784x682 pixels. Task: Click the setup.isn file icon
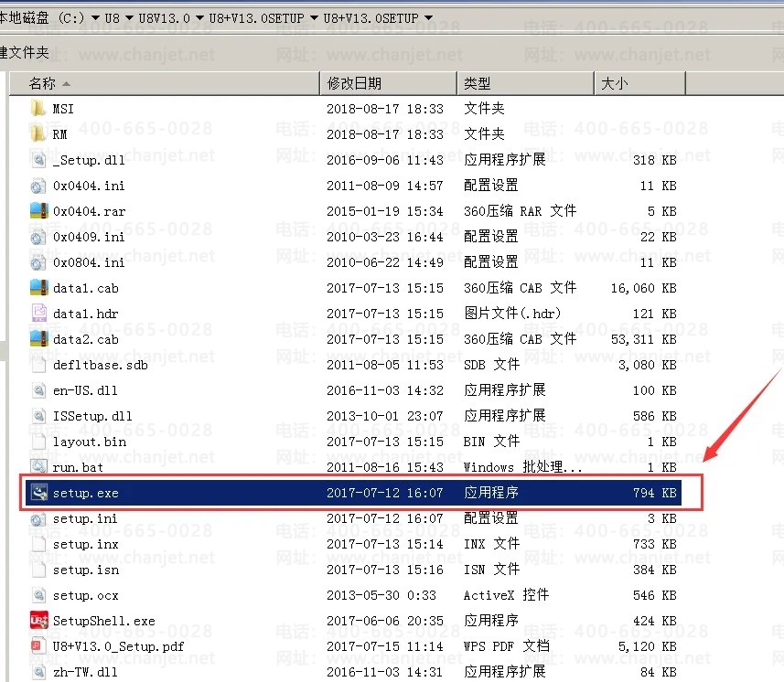point(38,570)
